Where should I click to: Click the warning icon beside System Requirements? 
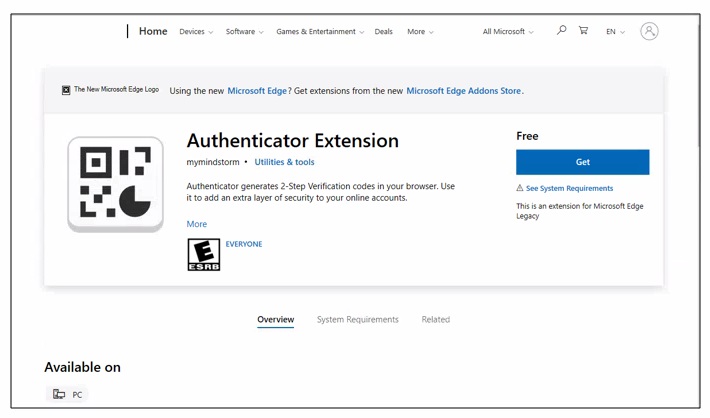click(520, 188)
